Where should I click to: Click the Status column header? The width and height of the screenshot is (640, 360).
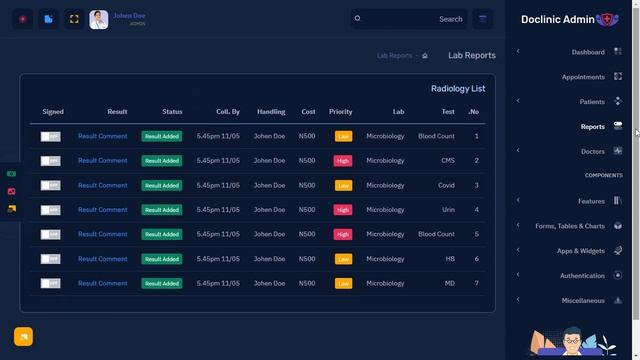(172, 112)
